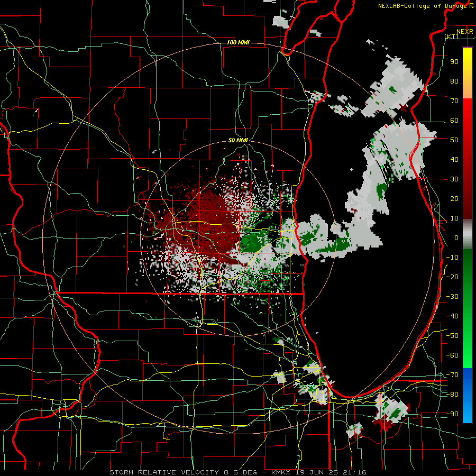Screen dimensions: 476x476
Task: Click the blue segment of the color bar
Action: pos(467,396)
